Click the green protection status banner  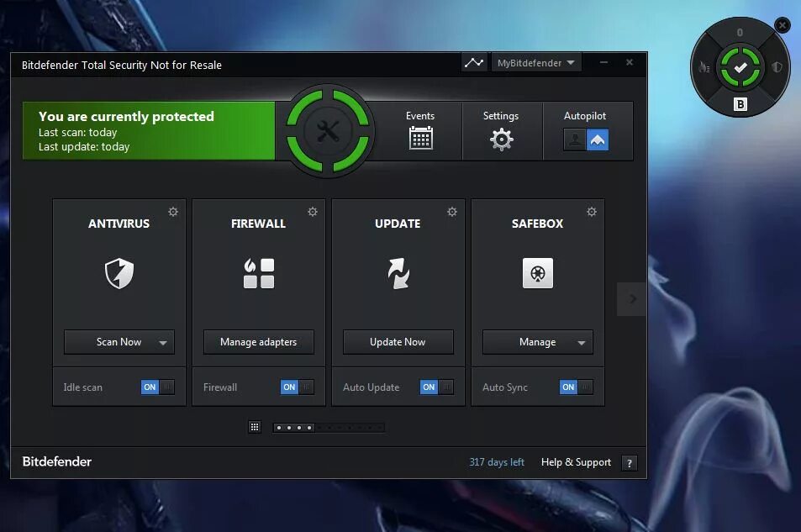(x=149, y=131)
